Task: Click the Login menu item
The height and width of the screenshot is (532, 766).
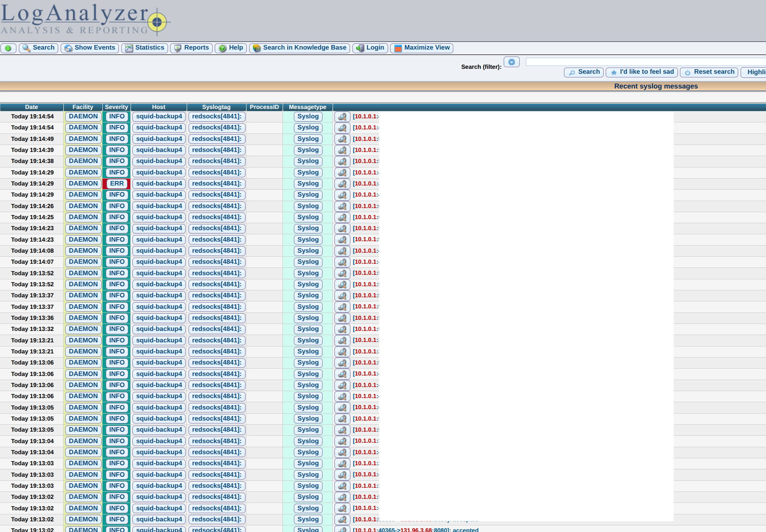Action: [370, 48]
